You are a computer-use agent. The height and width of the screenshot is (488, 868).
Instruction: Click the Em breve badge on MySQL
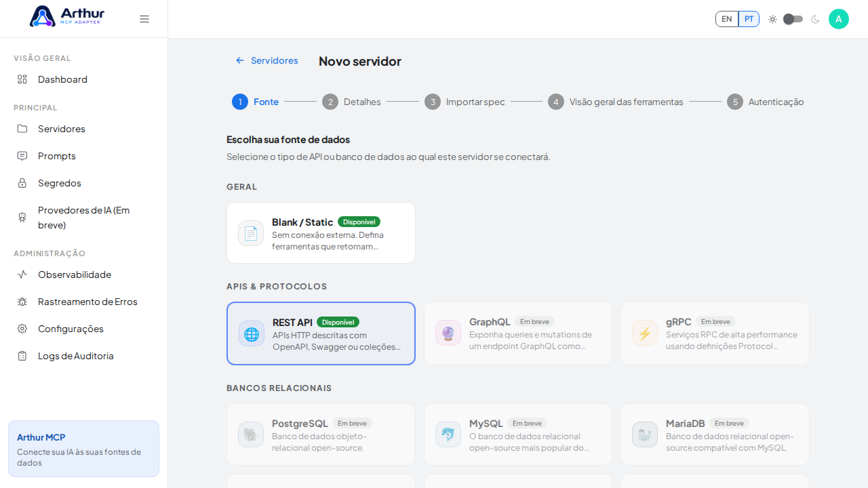click(527, 423)
